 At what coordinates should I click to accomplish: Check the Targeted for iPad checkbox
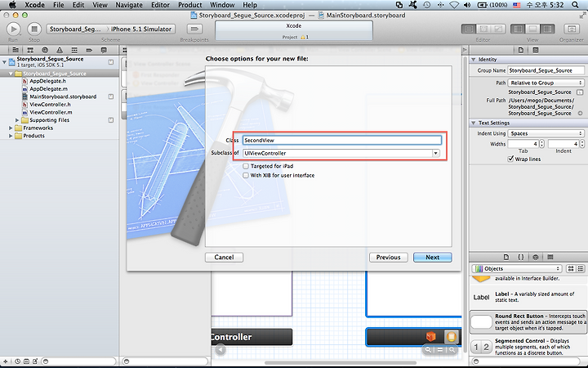coord(246,166)
